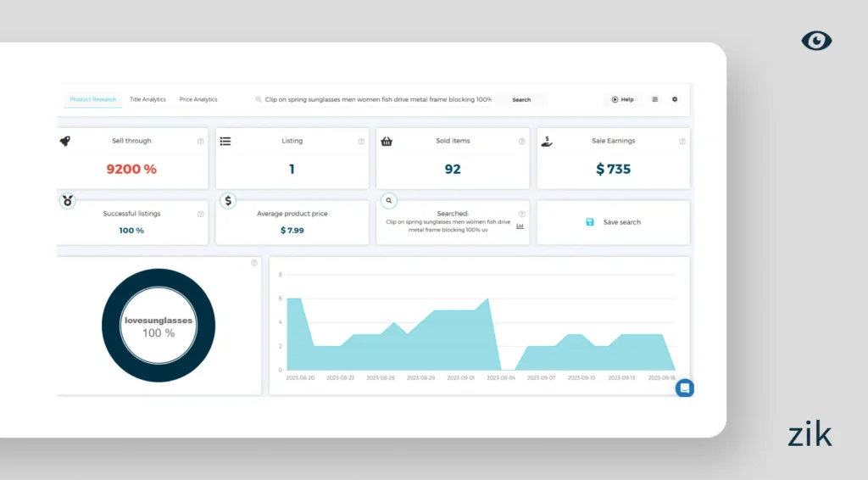Switch to the Title Analytics tab
Screen dimensions: 868x480
click(147, 99)
